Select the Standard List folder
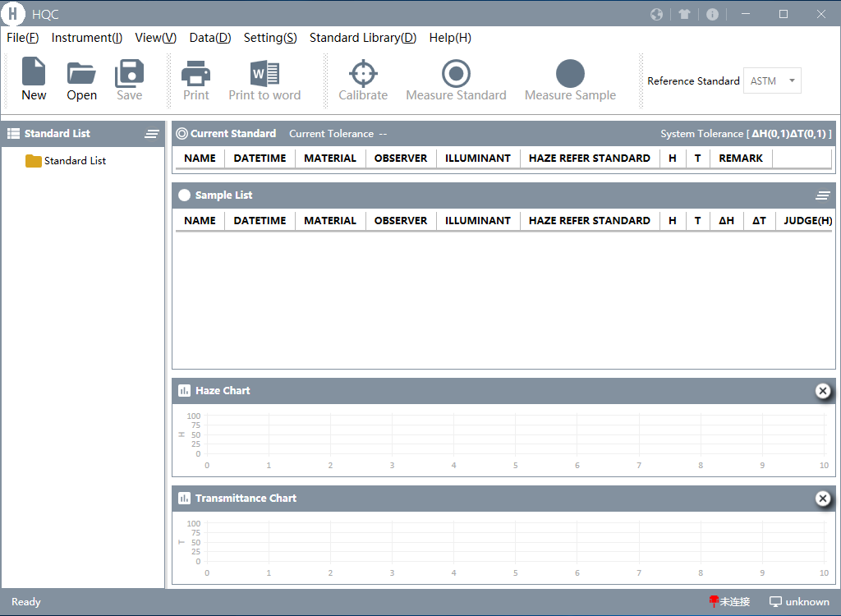Screen dimensions: 841x616 [73, 161]
